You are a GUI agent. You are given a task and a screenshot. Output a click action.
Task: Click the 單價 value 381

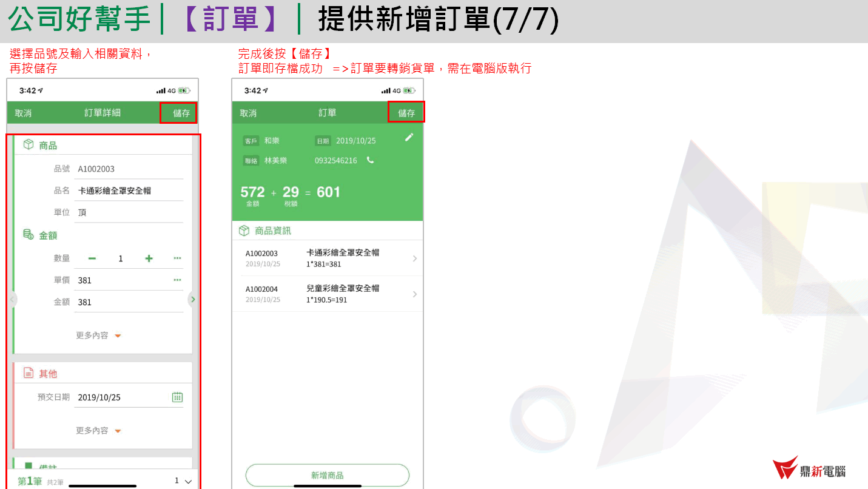[x=85, y=280]
